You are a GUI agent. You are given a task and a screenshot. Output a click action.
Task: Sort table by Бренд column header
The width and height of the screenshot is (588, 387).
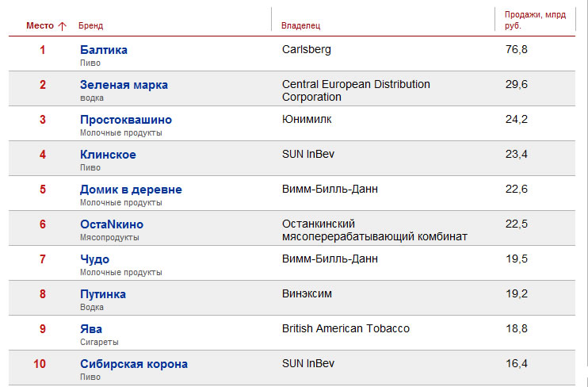click(91, 26)
